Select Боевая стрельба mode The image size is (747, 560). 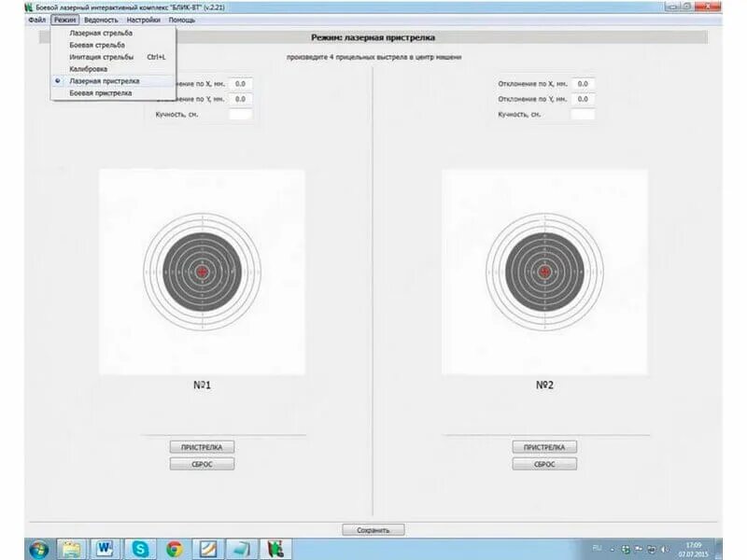coord(113,45)
